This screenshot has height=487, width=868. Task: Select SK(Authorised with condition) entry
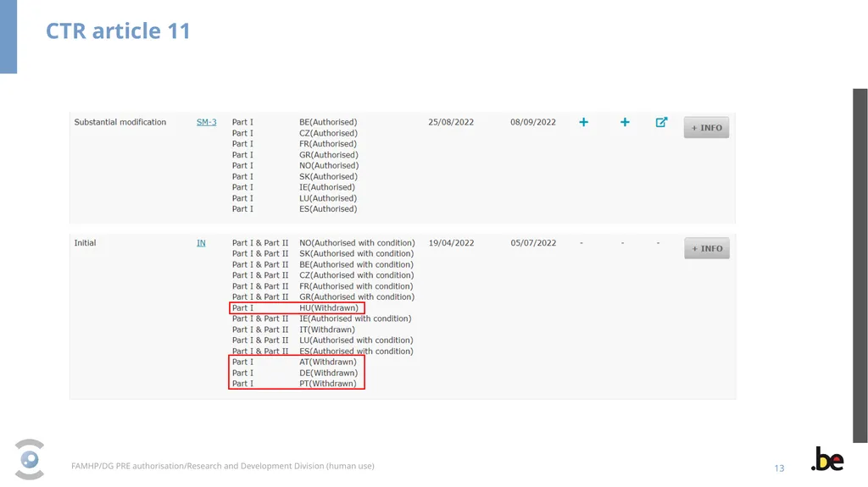[x=357, y=253]
